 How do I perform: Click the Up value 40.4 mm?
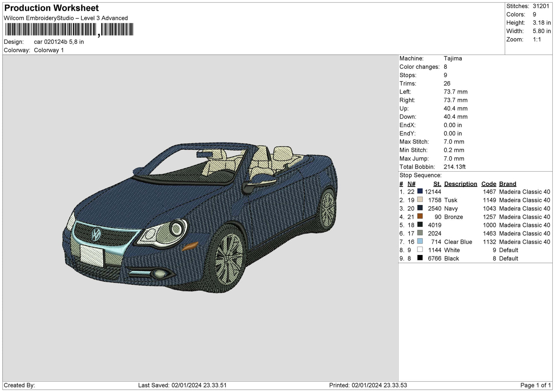456,109
